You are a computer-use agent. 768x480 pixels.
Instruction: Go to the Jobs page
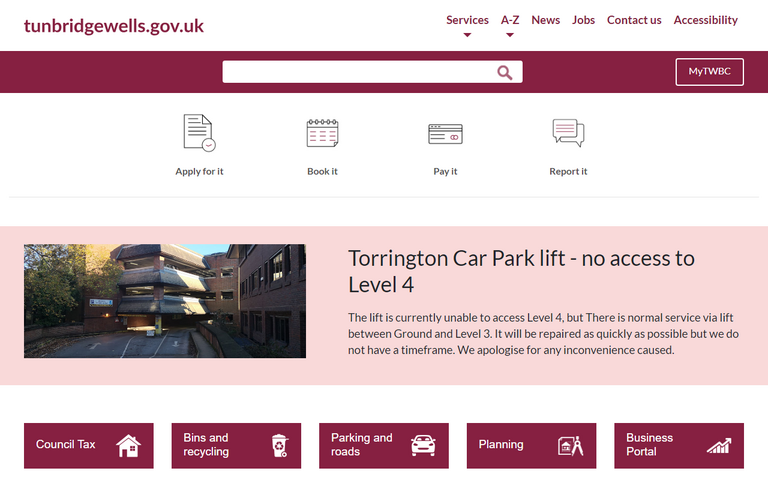pyautogui.click(x=584, y=20)
